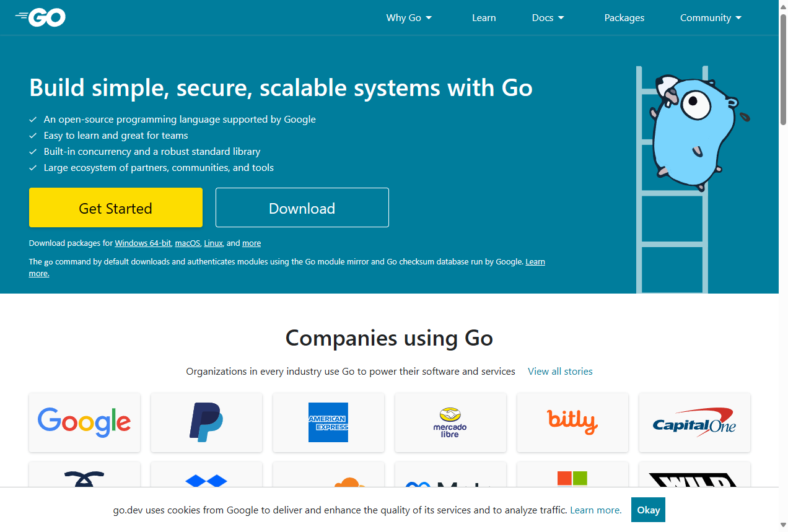The width and height of the screenshot is (788, 532).
Task: Open the Google company logo card
Action: point(84,422)
